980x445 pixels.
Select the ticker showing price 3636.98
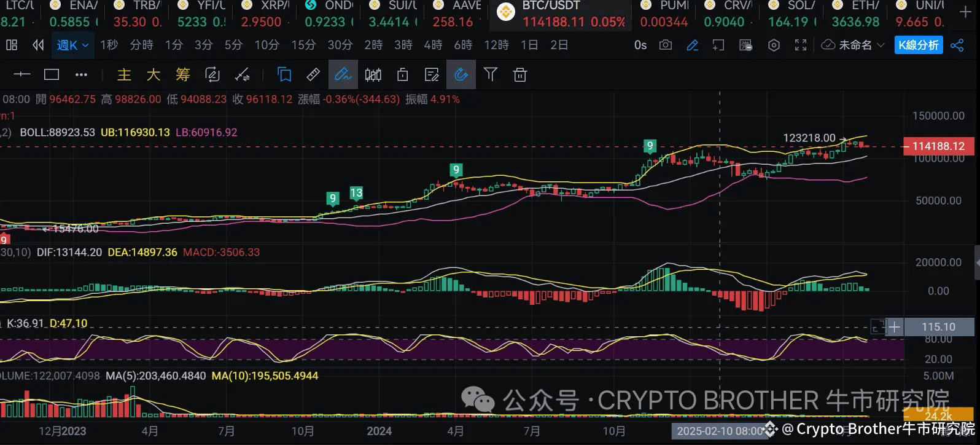tap(855, 14)
